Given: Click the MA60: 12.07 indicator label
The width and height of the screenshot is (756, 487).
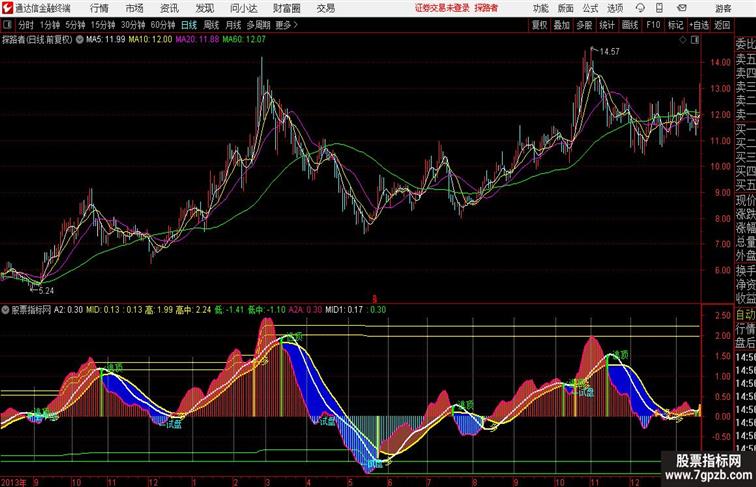Looking at the screenshot, I should click(244, 40).
